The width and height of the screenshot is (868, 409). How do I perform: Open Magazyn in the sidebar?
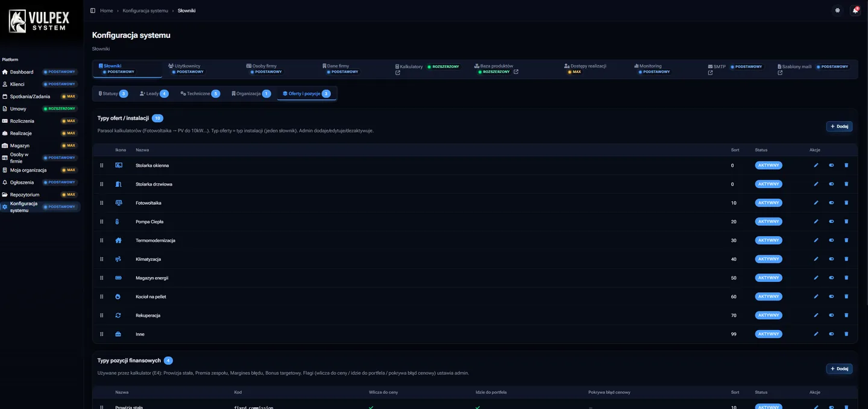(x=40, y=145)
